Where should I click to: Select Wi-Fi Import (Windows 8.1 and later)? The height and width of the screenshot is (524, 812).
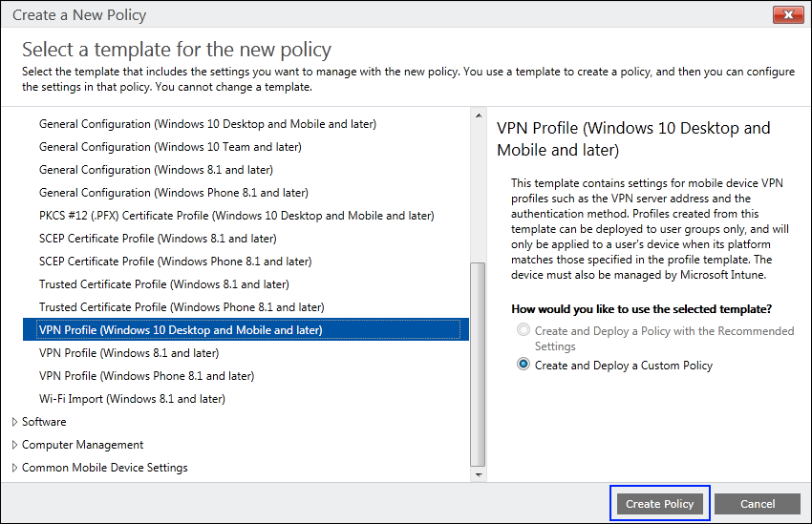(132, 399)
